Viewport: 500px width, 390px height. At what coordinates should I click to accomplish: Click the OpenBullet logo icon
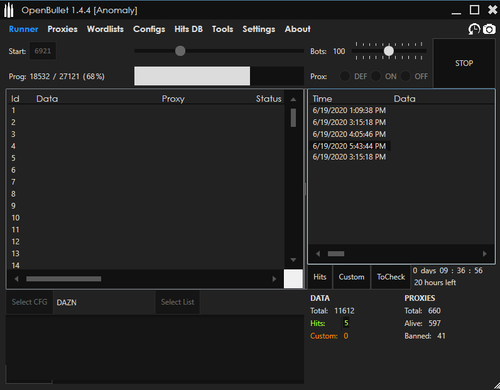point(9,10)
